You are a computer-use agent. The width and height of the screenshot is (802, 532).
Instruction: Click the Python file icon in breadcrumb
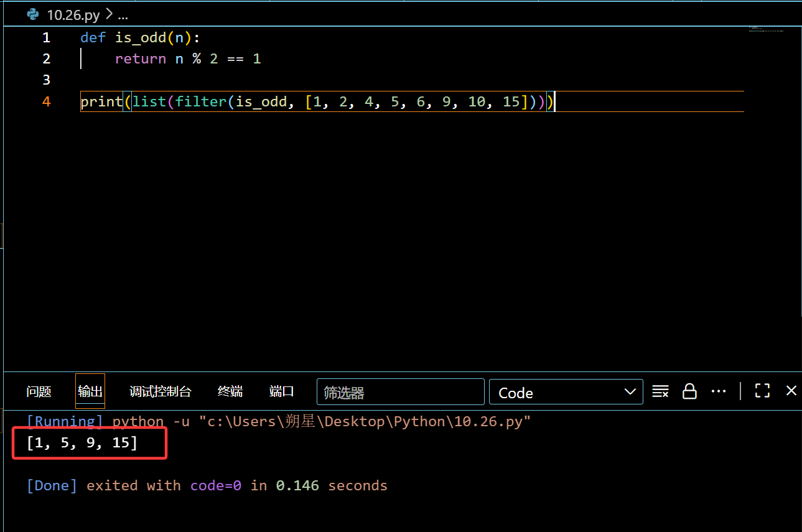33,15
